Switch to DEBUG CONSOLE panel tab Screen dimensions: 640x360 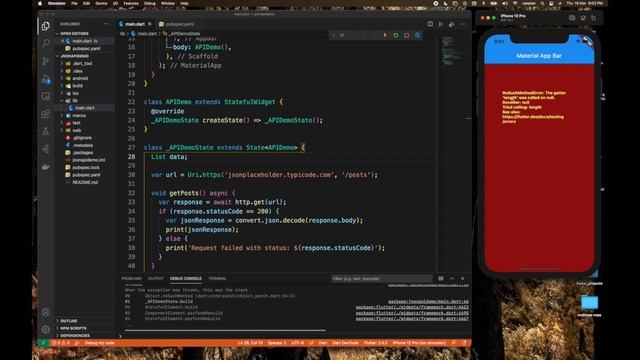click(x=186, y=278)
